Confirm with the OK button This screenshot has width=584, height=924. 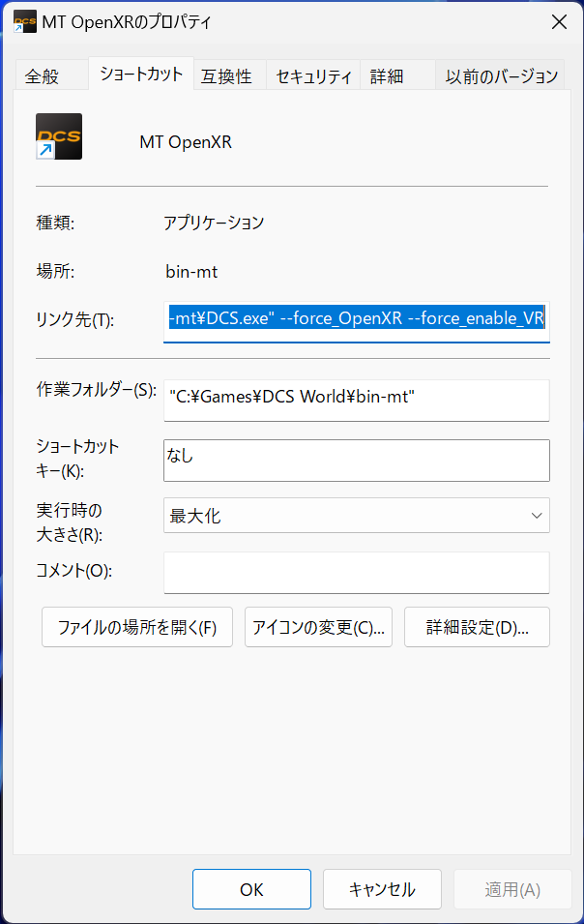coord(252,889)
